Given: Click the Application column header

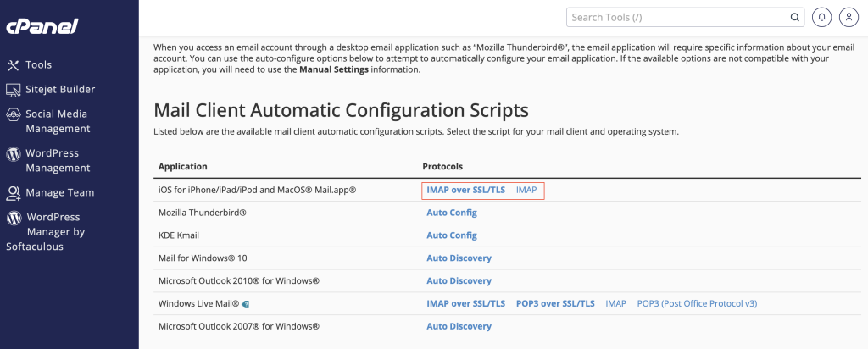Looking at the screenshot, I should pyautogui.click(x=183, y=167).
